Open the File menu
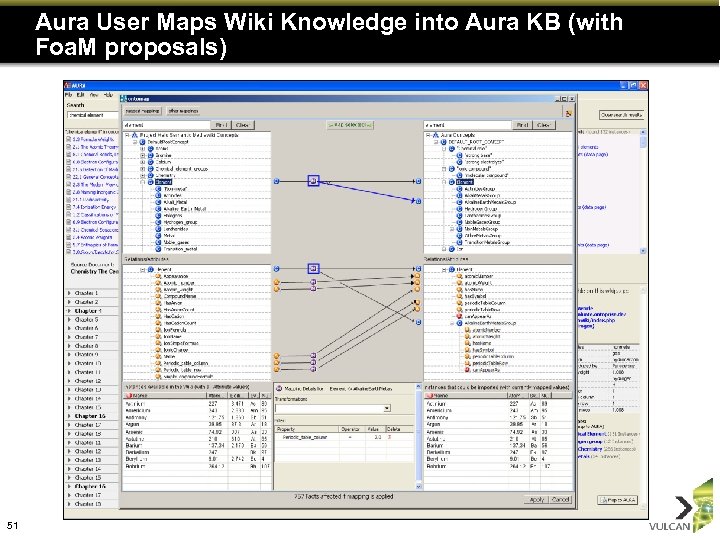The width and height of the screenshot is (720, 540). (x=69, y=95)
